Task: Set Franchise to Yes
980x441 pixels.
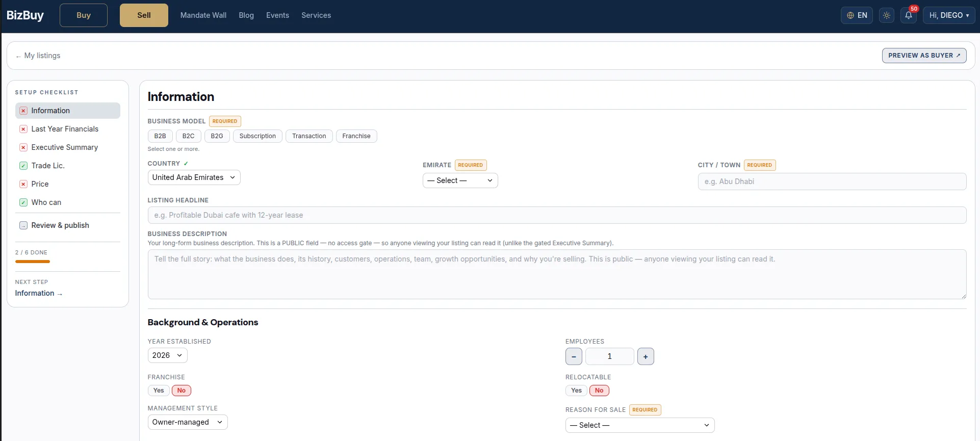Action: [159, 391]
